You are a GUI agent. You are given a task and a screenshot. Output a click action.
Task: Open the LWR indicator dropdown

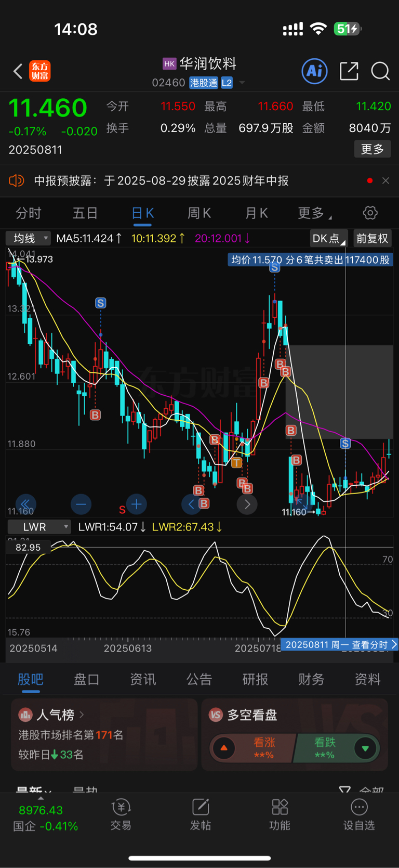coord(39,527)
